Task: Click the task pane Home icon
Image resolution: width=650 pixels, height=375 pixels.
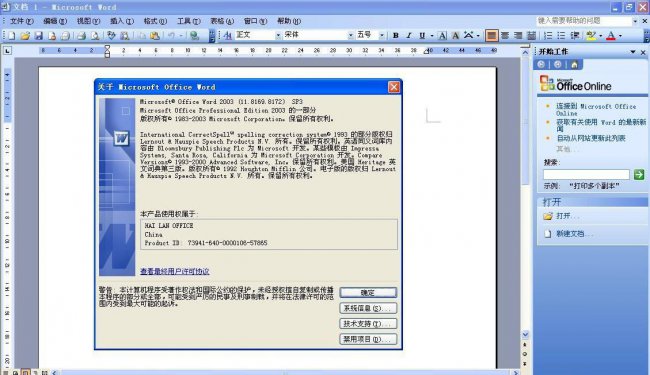Action: pyautogui.click(x=574, y=64)
